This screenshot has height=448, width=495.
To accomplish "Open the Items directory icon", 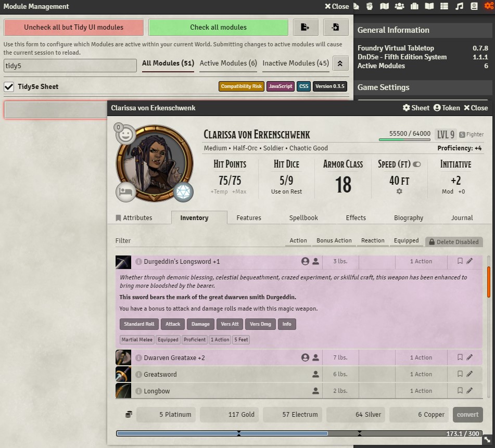I will point(413,6).
